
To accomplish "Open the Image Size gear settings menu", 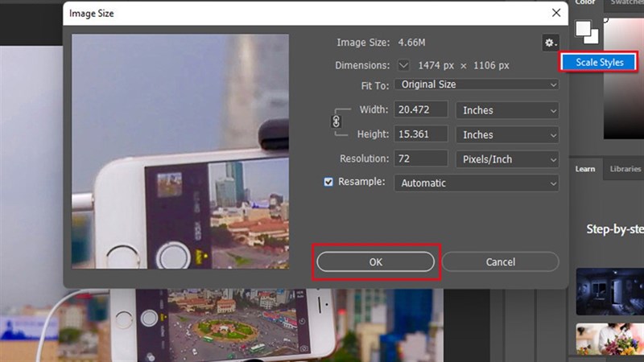I will (551, 43).
